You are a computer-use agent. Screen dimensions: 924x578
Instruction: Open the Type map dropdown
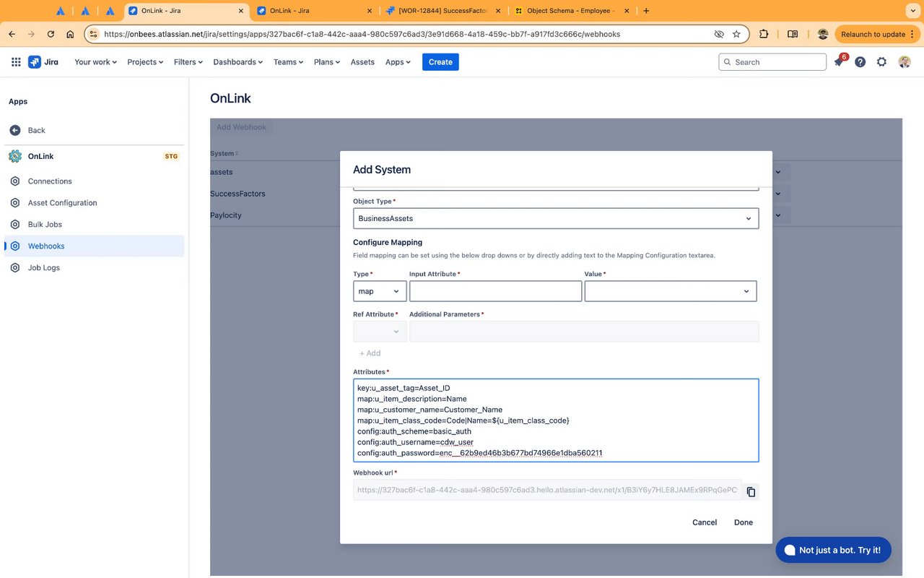tap(380, 291)
